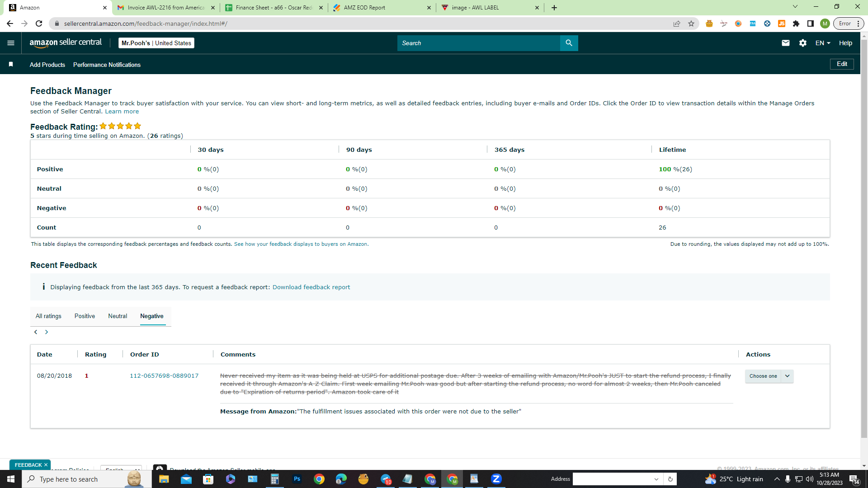Click the search magnifier button
This screenshot has height=488, width=868.
pyautogui.click(x=569, y=43)
